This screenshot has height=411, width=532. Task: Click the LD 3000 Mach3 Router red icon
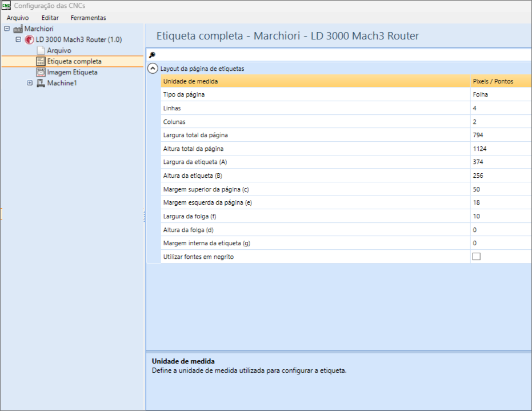30,39
